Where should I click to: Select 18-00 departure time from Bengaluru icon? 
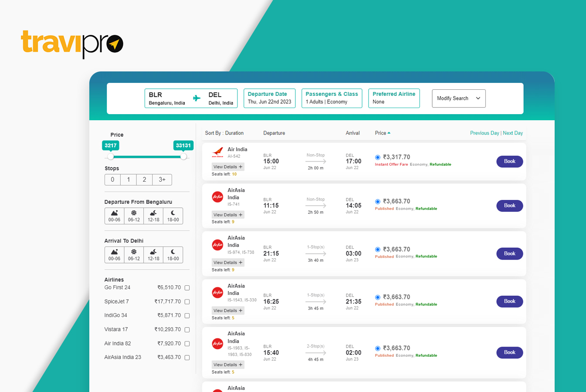[173, 216]
